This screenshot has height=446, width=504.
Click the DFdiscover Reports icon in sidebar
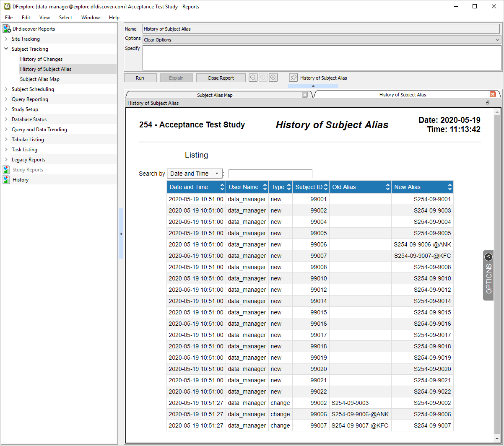7,29
